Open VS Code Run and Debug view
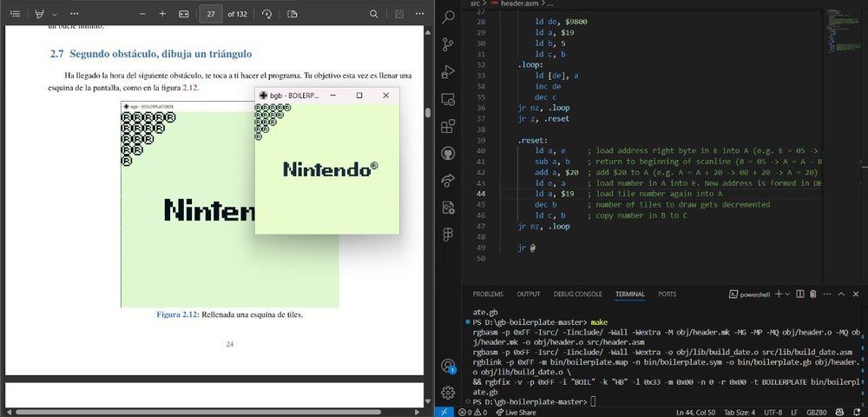The image size is (868, 417). coord(448,72)
